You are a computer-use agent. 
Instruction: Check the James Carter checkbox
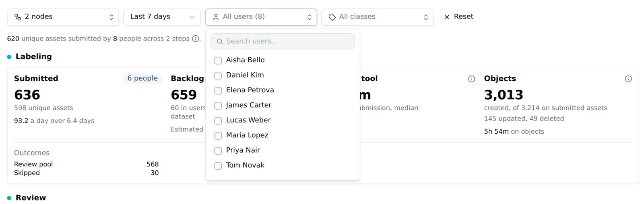tap(218, 106)
